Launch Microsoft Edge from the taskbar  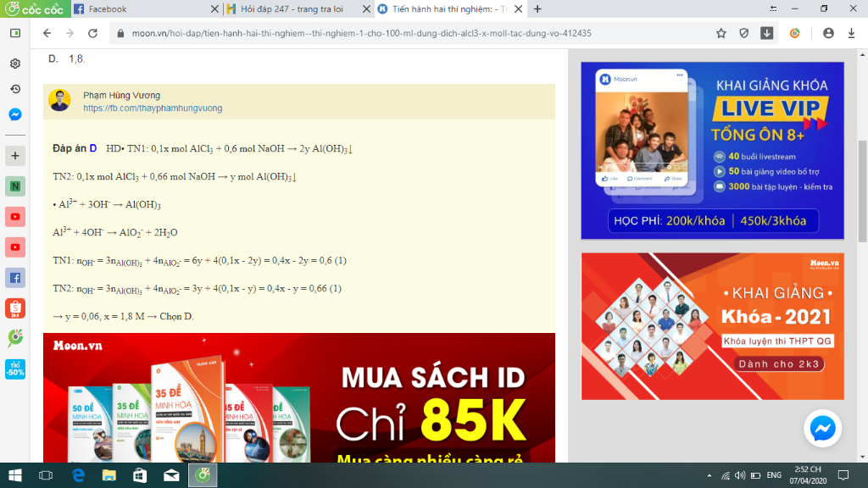[x=78, y=475]
